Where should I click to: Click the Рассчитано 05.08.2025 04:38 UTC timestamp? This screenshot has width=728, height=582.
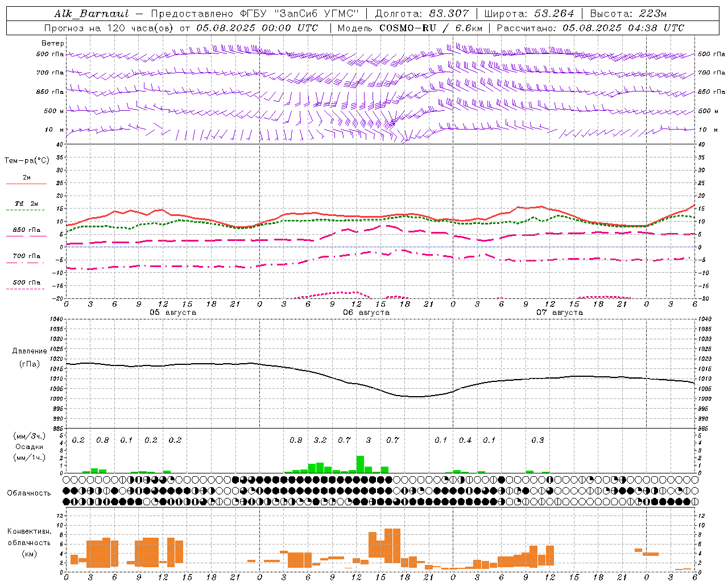[x=590, y=28]
